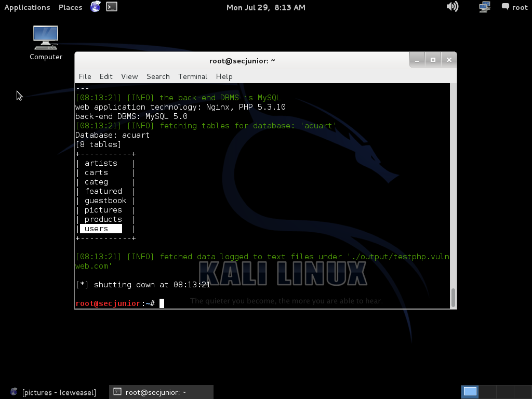532x399 pixels.
Task: Open the Applications menu
Action: (x=27, y=7)
